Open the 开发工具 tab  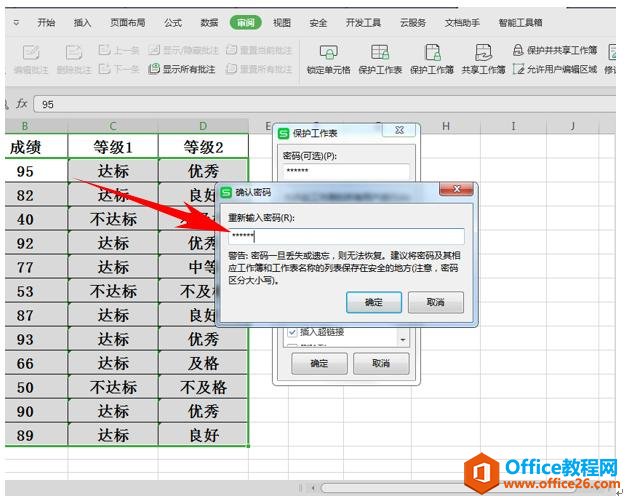pyautogui.click(x=363, y=23)
